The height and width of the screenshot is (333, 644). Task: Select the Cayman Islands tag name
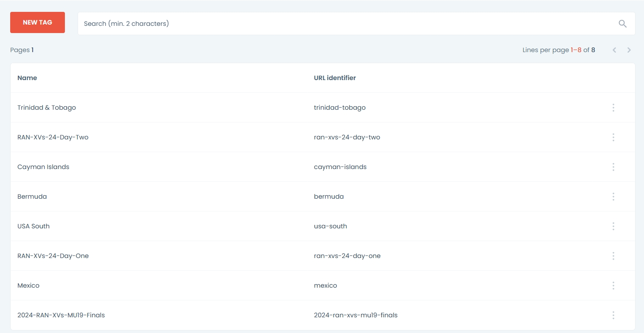[43, 167]
